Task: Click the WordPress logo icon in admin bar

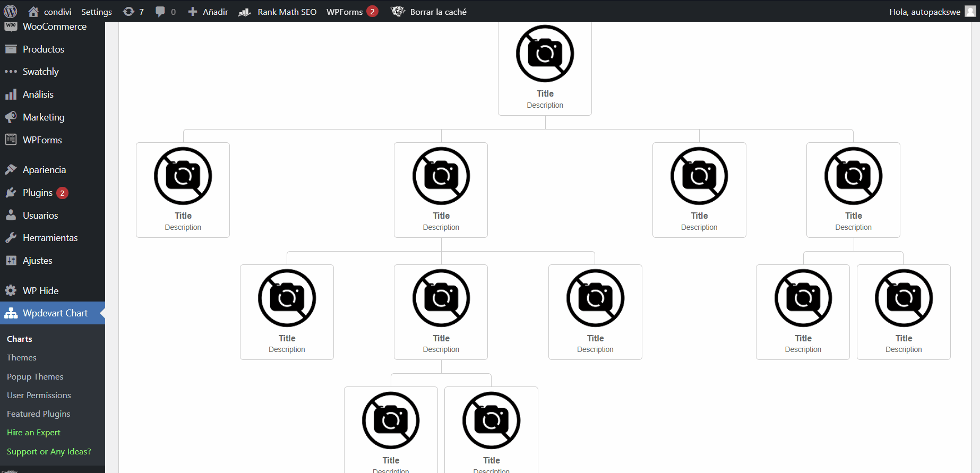Action: 11,11
